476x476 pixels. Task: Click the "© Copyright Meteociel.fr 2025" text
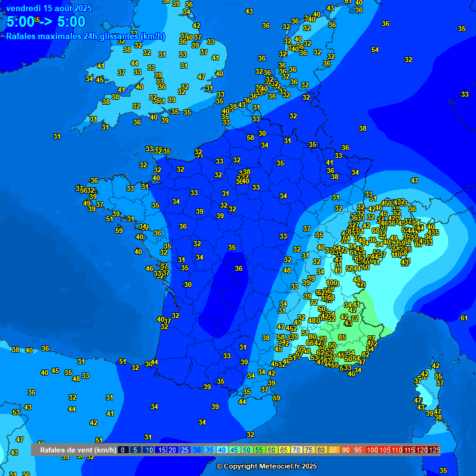tap(267, 466)
